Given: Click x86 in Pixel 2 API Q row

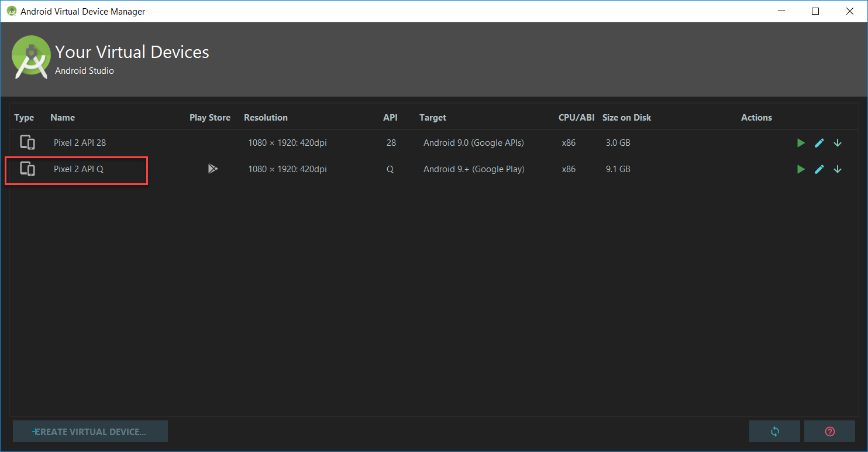Looking at the screenshot, I should [x=569, y=169].
